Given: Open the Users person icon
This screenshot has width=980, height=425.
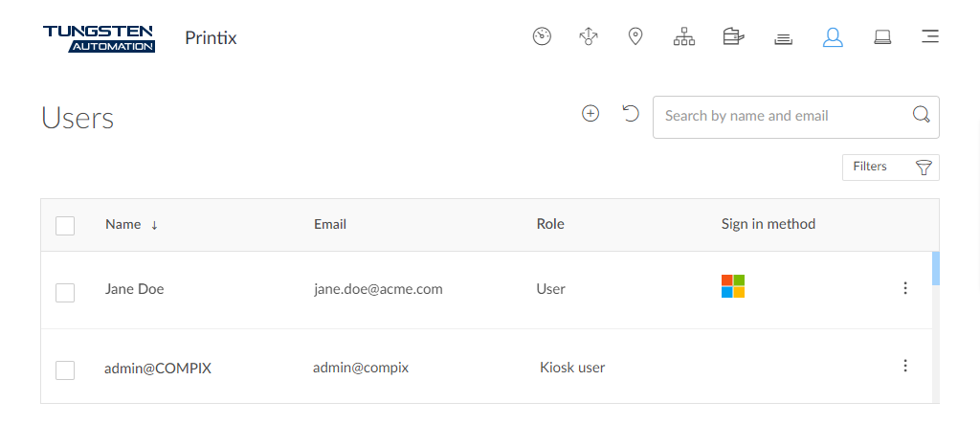Looking at the screenshot, I should [x=833, y=37].
